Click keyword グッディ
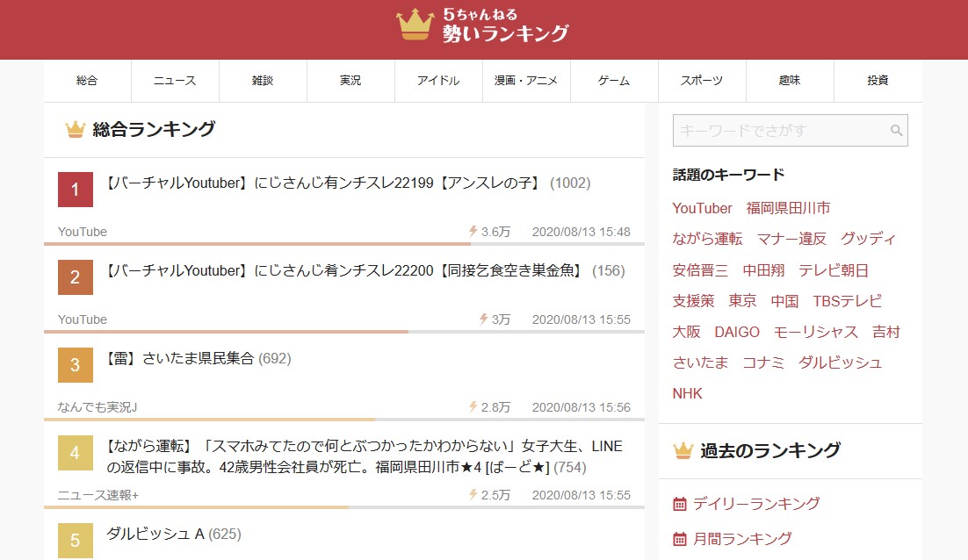 868,240
